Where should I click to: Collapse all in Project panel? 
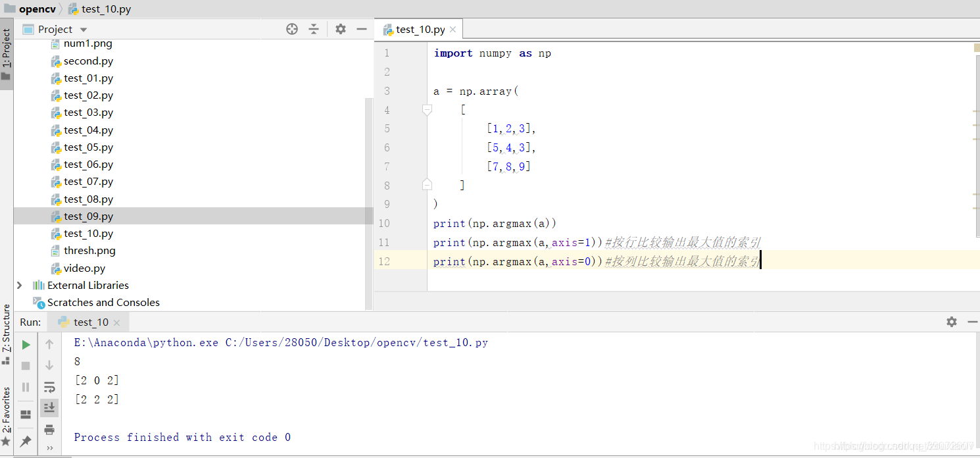coord(314,29)
